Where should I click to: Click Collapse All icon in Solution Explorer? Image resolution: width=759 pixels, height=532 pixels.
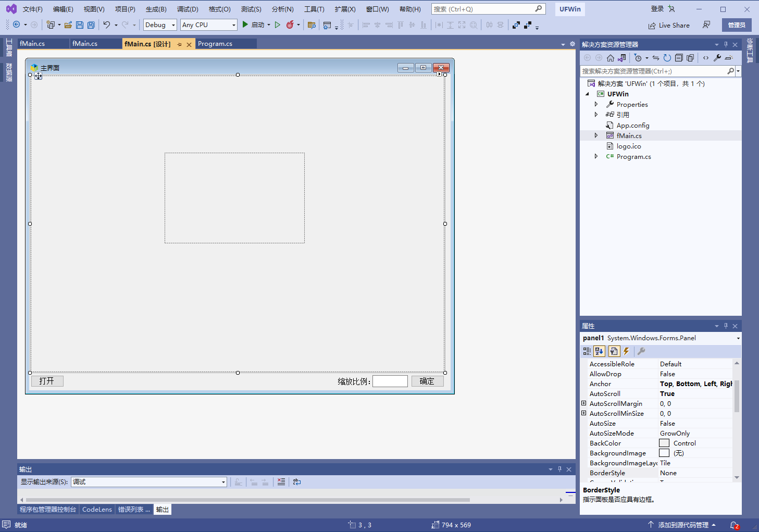[679, 58]
